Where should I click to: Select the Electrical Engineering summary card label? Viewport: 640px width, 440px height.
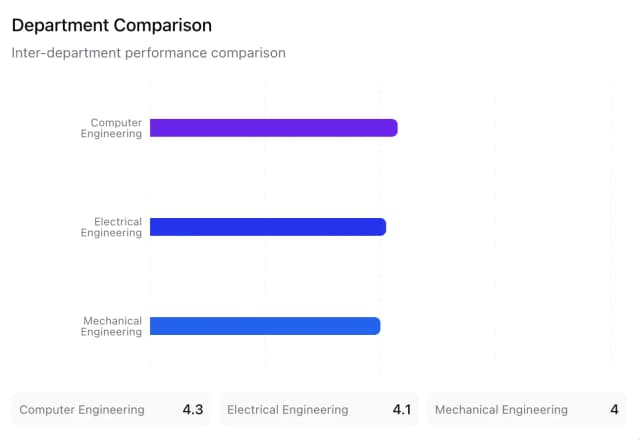(x=288, y=410)
